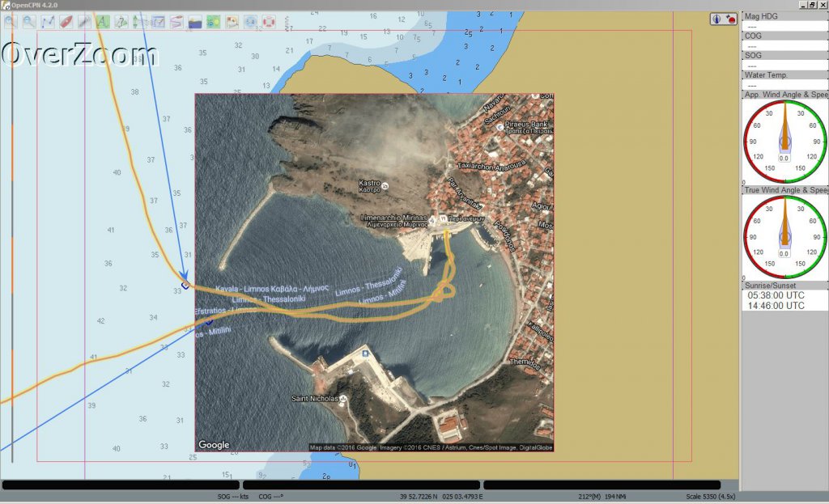Click the Google logo on the satellite overlay
This screenshot has height=504, width=829.
coord(214,445)
